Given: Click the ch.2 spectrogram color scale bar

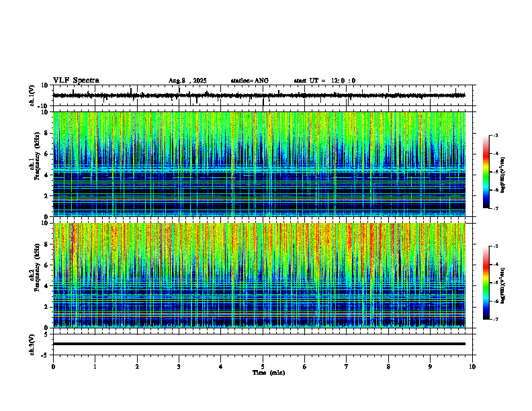Looking at the screenshot, I should (486, 283).
